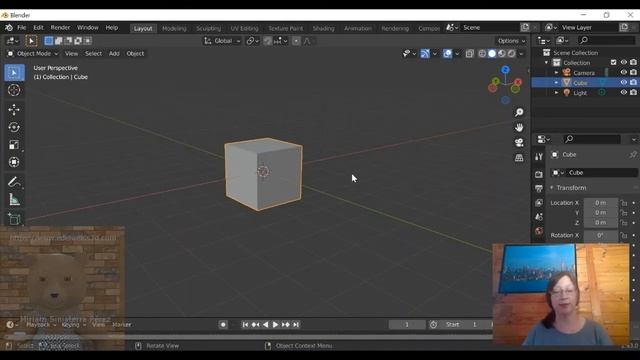
Task: Collapse the Collection tree item
Action: 547,62
